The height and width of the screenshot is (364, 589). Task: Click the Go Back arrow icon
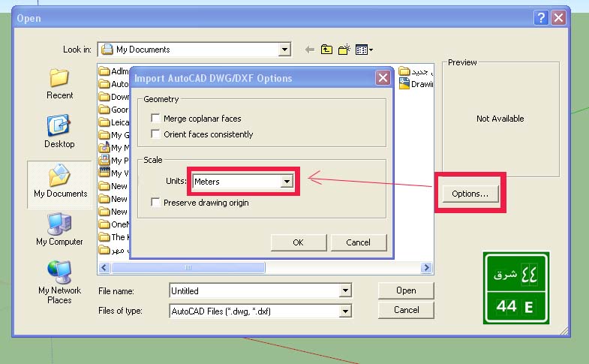(x=309, y=50)
